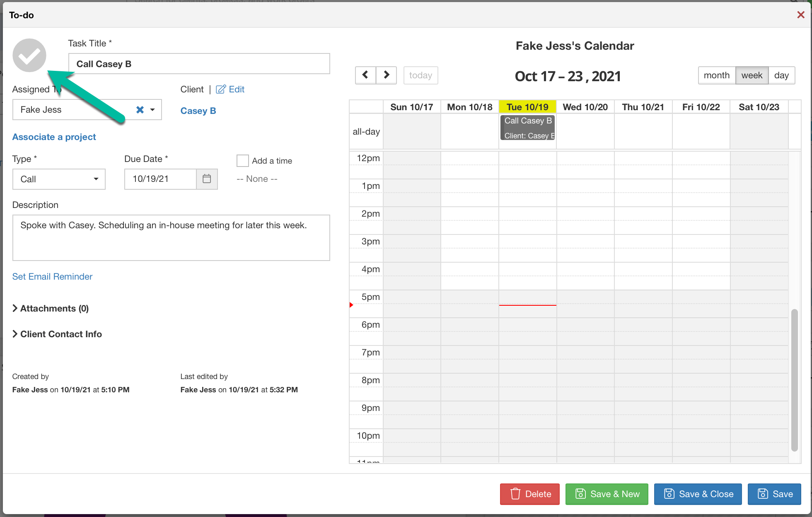This screenshot has width=812, height=517.
Task: Click the Set Email Reminder link
Action: coord(52,276)
